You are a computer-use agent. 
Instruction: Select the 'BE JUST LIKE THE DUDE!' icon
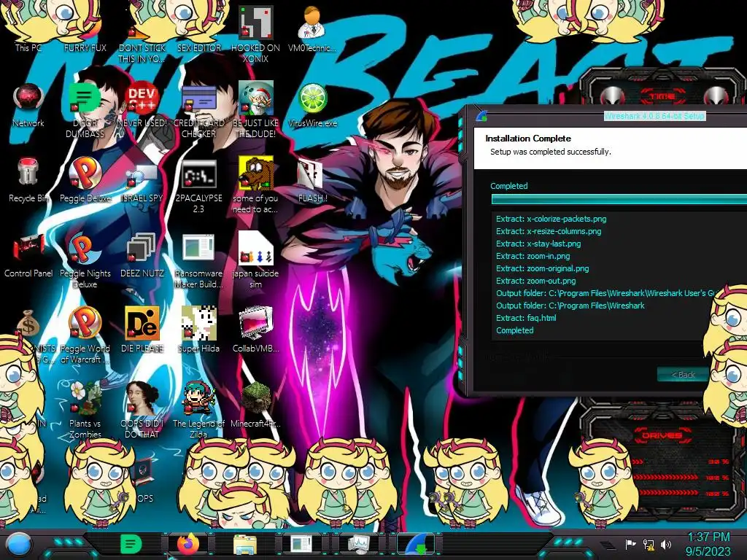[x=256, y=111]
